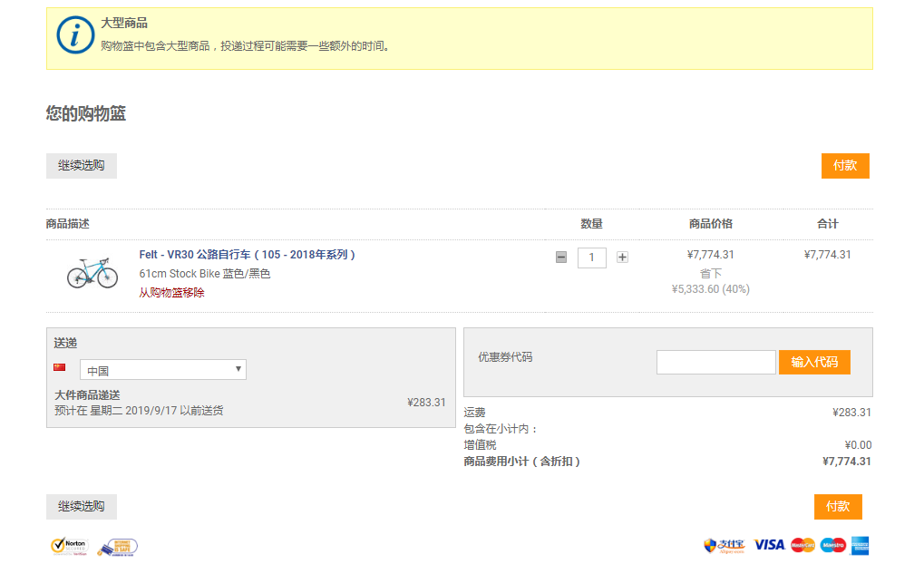Open the 中国 delivery country dropdown
This screenshot has width=924, height=574.
[163, 369]
